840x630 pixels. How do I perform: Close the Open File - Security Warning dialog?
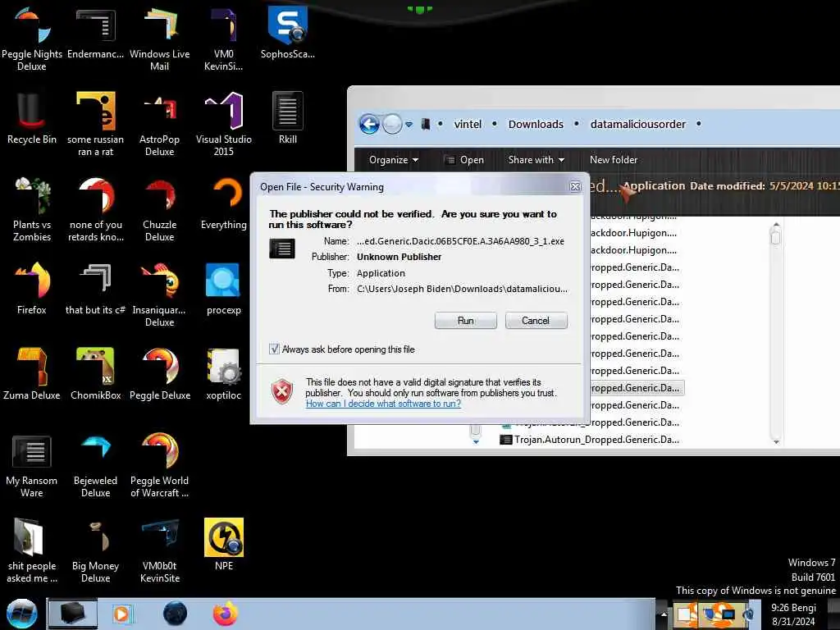tap(575, 186)
